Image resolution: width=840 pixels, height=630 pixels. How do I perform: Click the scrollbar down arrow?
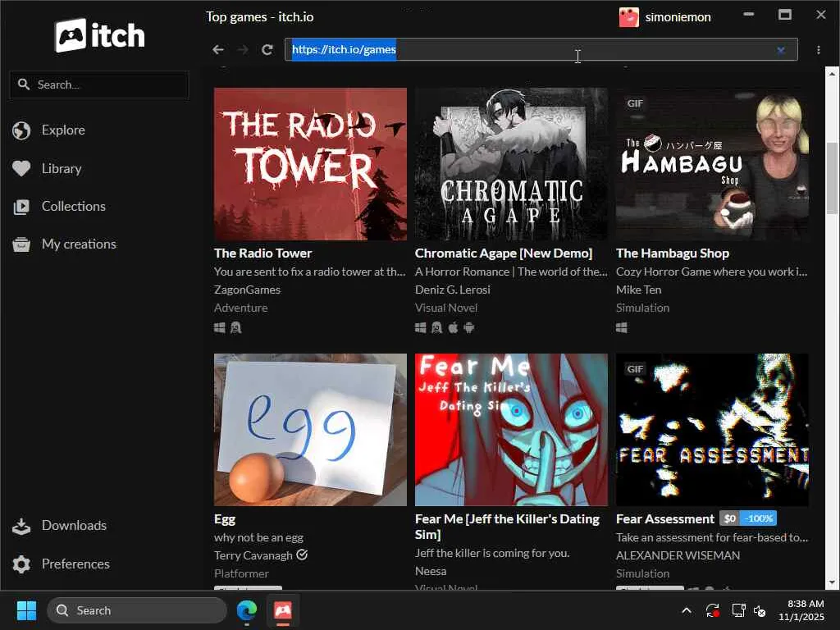tap(832, 582)
